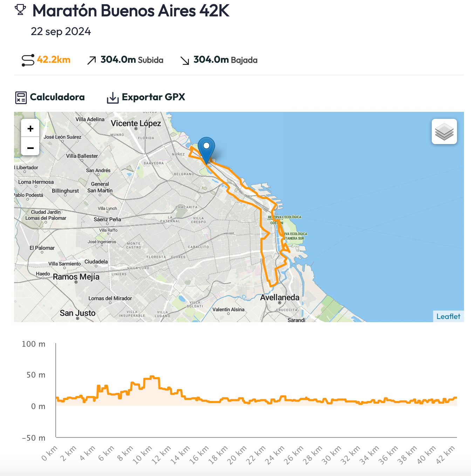Click the Vicente López map label
This screenshot has height=476, width=471.
point(136,123)
